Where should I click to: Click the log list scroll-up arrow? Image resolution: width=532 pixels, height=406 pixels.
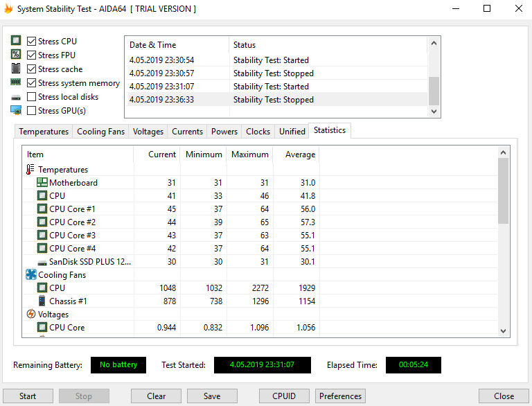tap(434, 43)
